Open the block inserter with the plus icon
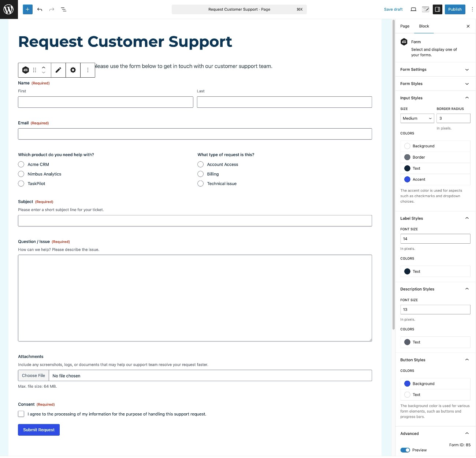 point(27,9)
